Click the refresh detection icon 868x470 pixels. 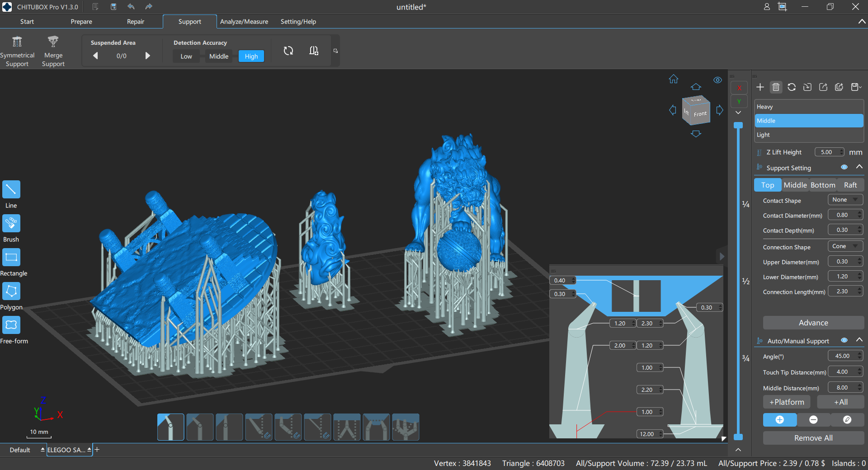(x=288, y=51)
